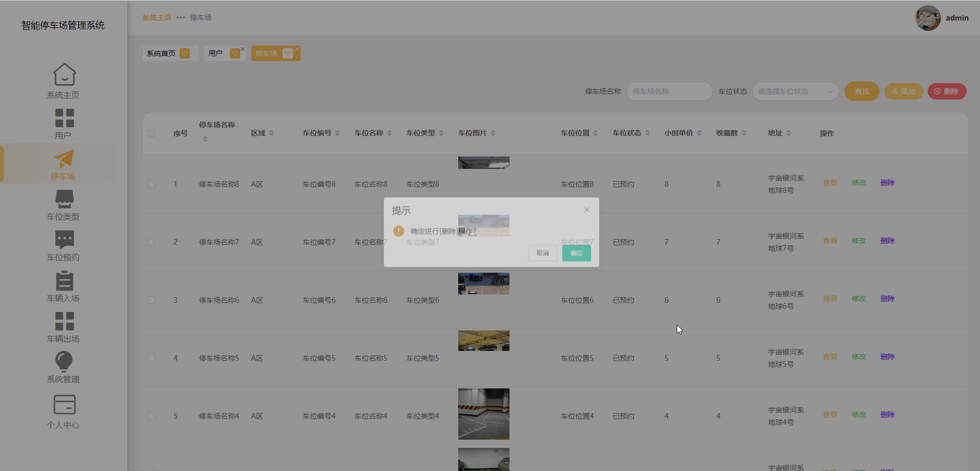The height and width of the screenshot is (471, 980).
Task: Click 查看 for the 停车场名称8 row
Action: (x=830, y=183)
